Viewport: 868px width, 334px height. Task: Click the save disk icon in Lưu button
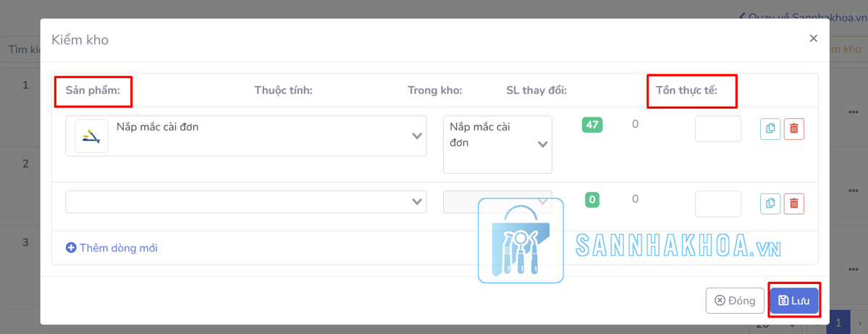point(783,301)
